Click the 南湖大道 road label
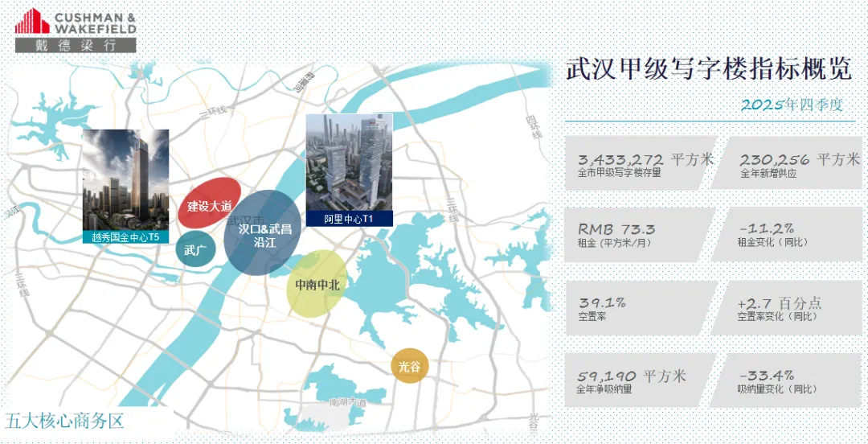Viewport: 868px width, 444px height. [348, 403]
